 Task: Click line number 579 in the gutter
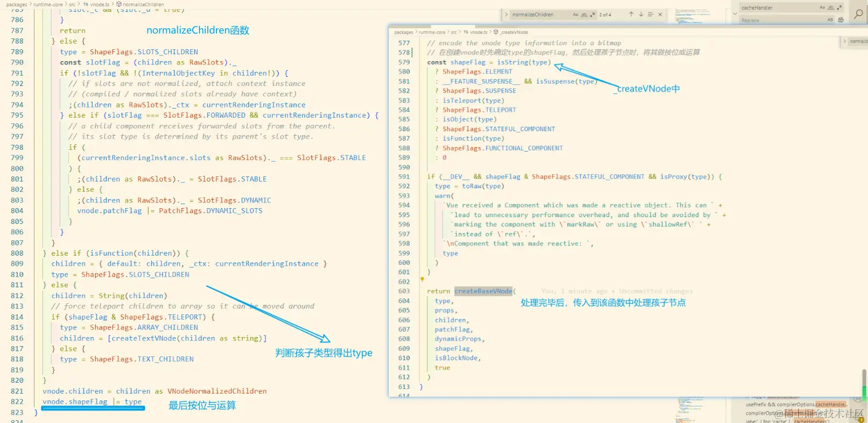[404, 62]
